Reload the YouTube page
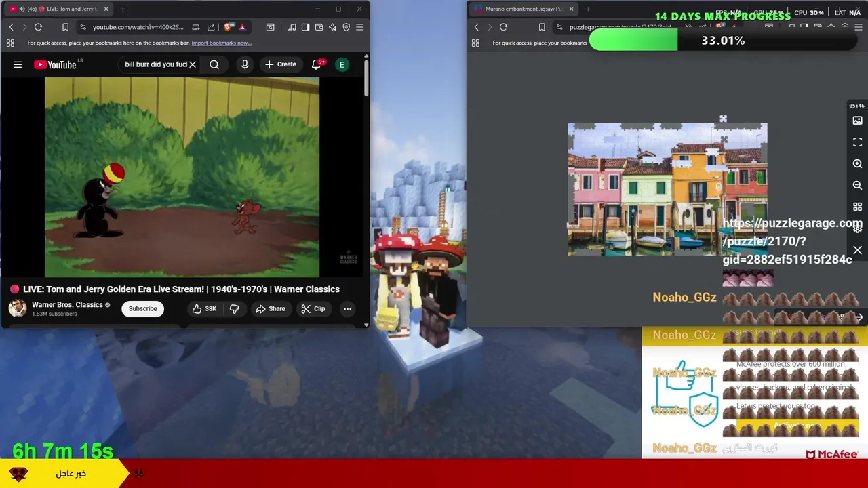Screen dimensions: 868x488 [38, 27]
